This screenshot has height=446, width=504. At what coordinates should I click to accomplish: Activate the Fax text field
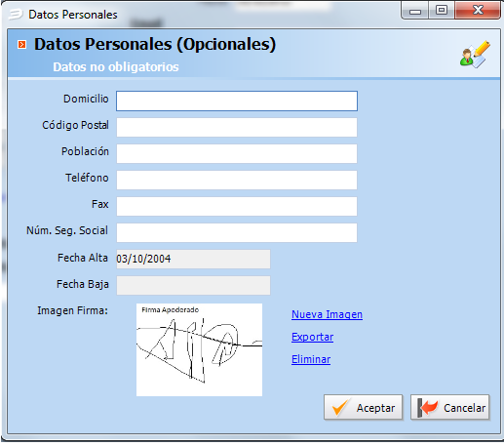click(237, 206)
